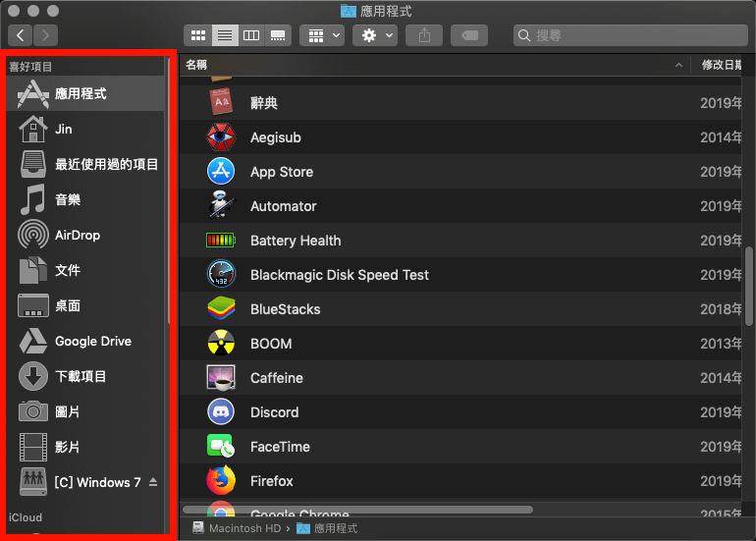Open Google Drive in sidebar
Image resolution: width=756 pixels, height=541 pixels.
[85, 341]
